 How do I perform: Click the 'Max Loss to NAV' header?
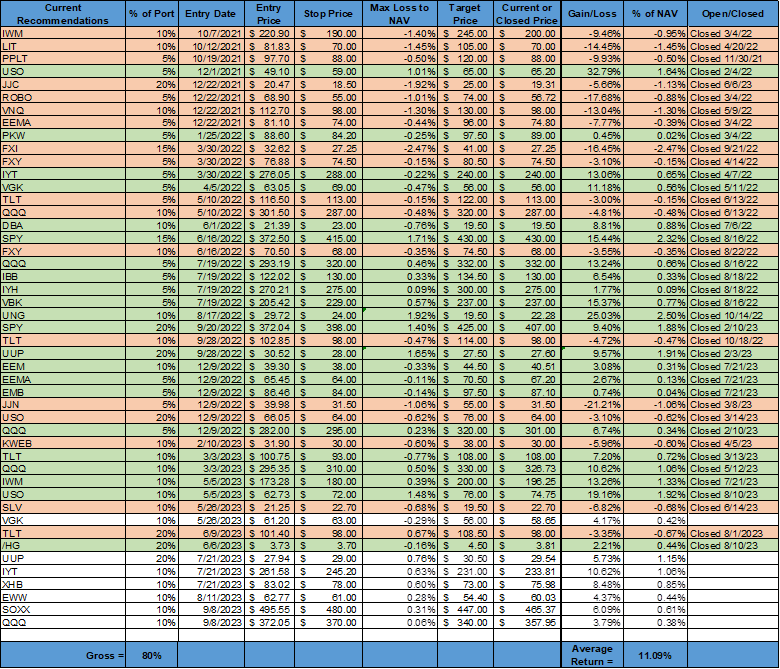(x=400, y=14)
